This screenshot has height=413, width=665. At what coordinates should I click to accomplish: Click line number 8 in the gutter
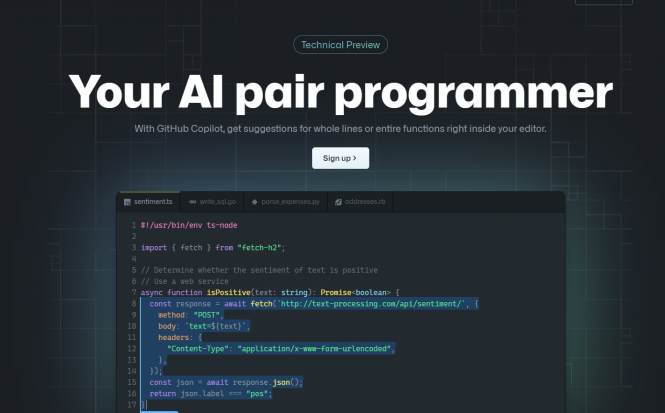point(134,304)
